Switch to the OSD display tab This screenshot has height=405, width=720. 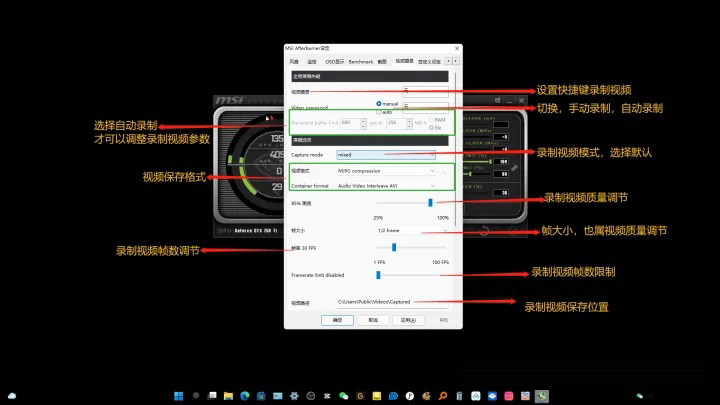point(335,62)
